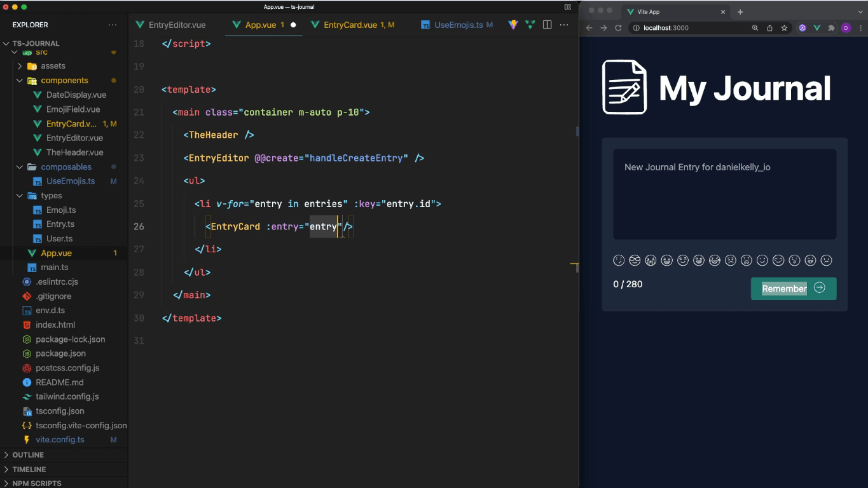Click the "0 / 280" character counter
This screenshot has width=868, height=488.
coord(628,284)
